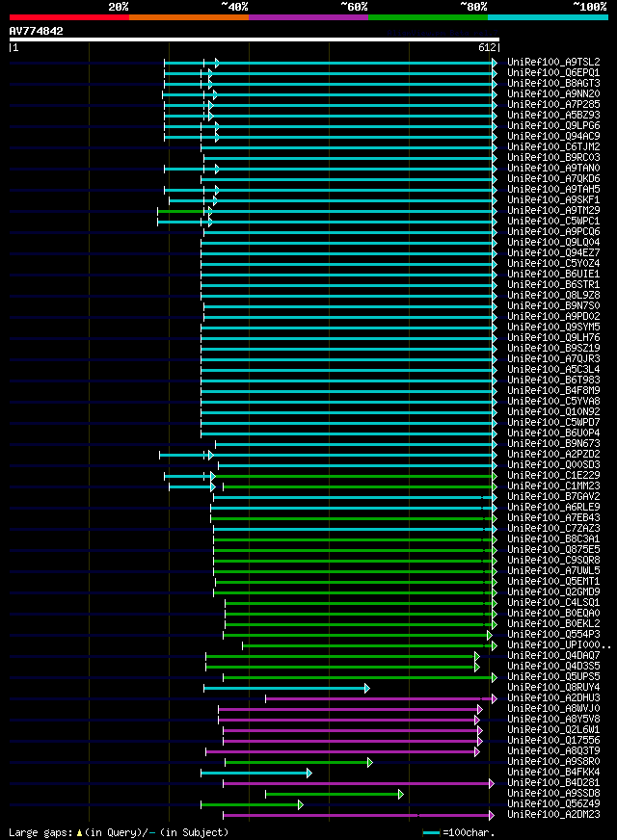Viewport: 617px width, 840px height.
Task: Select the UniRef100_A9S8R0 label
Action: (553, 762)
